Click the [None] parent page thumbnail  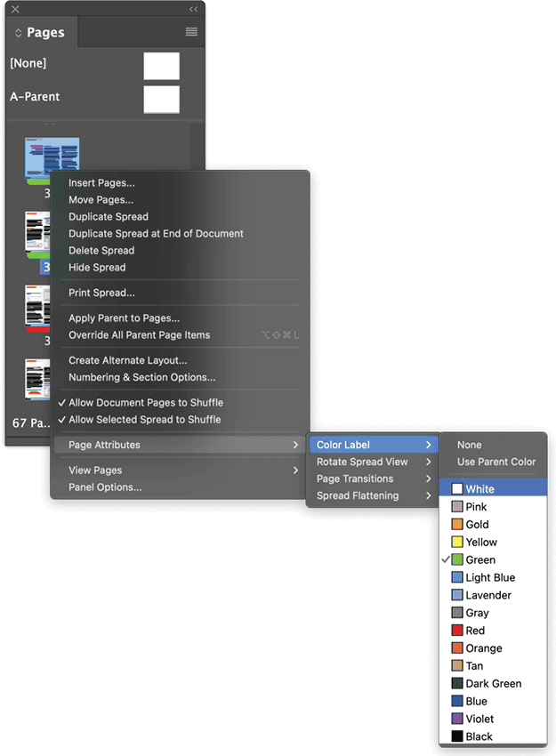pos(161,66)
